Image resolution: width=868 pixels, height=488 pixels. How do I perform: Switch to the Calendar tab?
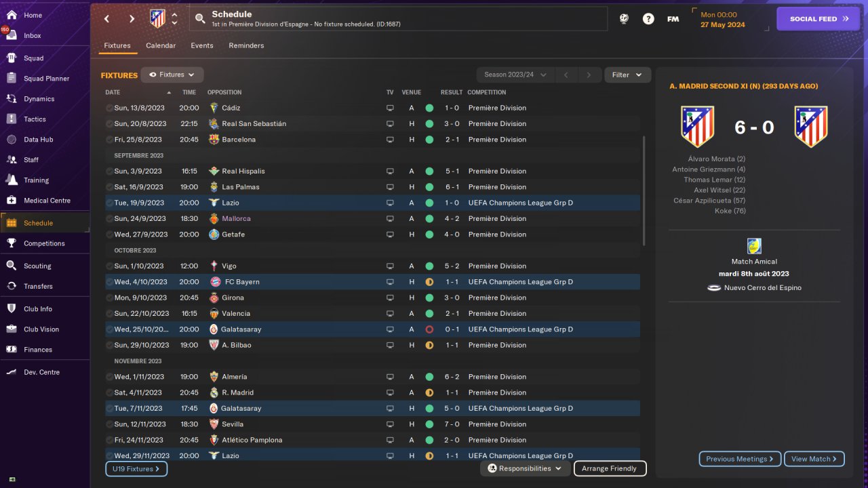point(161,45)
